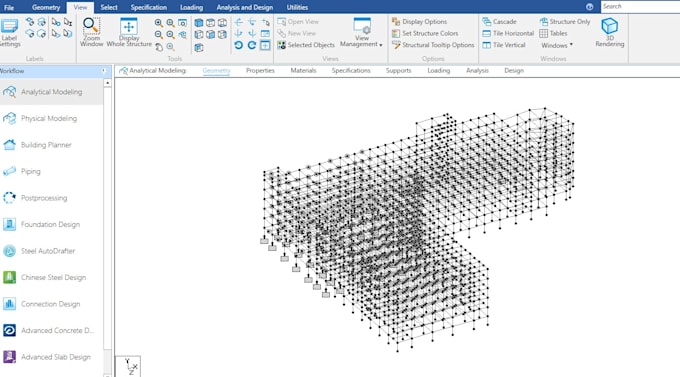Viewport: 680px width, 377px height.
Task: Click the Zoom In magnifier with plus
Action: (159, 23)
